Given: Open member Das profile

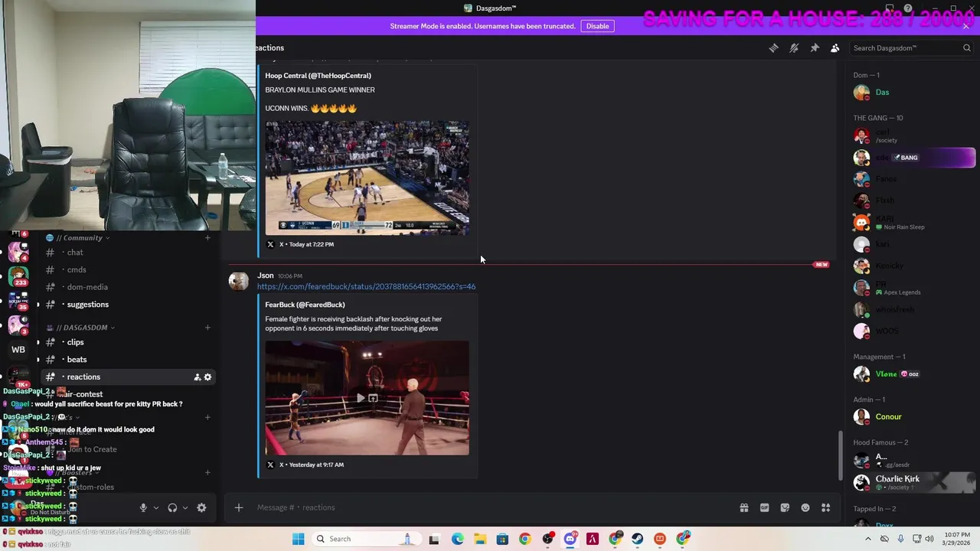Looking at the screenshot, I should pyautogui.click(x=913, y=93).
